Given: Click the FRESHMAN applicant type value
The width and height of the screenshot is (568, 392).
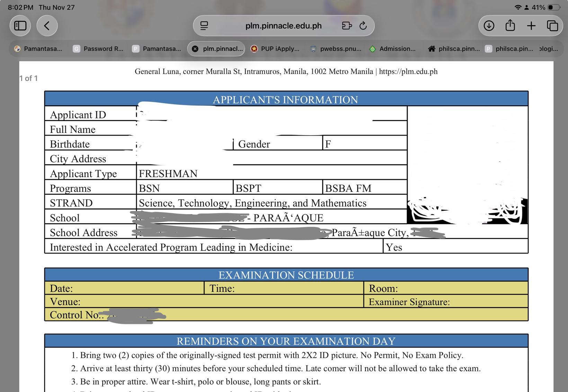Looking at the screenshot, I should pyautogui.click(x=168, y=173).
